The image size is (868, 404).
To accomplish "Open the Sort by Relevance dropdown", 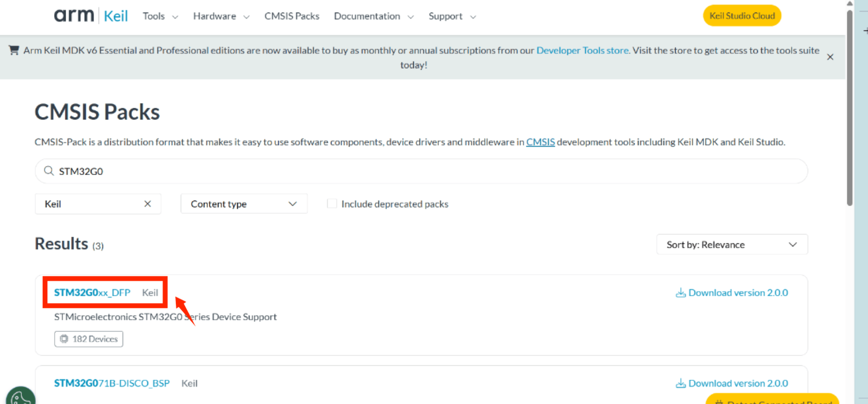I will click(x=732, y=244).
